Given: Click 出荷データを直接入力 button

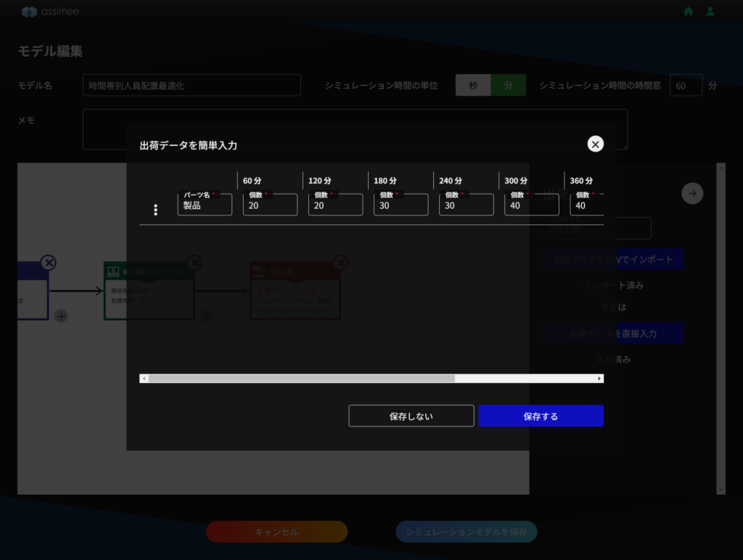Looking at the screenshot, I should pyautogui.click(x=613, y=334).
